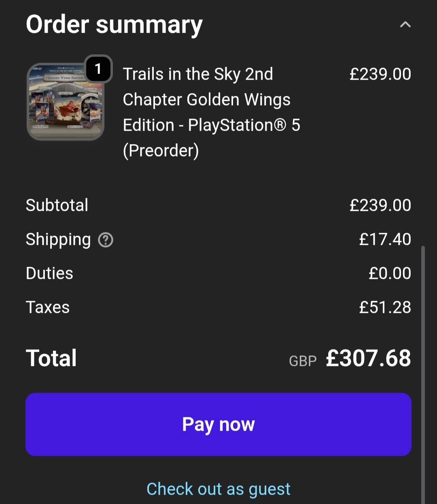Select the Trails in the Sky product title
Viewport: 437px width, 504px height.
pos(211,112)
